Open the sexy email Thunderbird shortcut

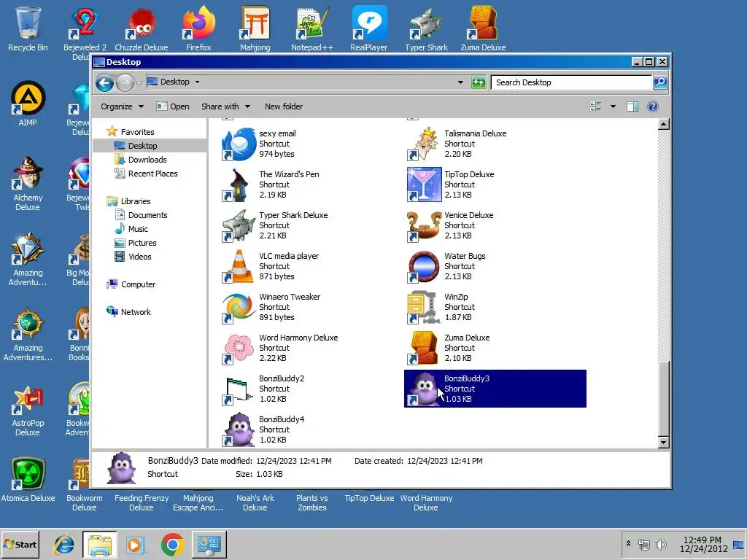click(x=239, y=144)
